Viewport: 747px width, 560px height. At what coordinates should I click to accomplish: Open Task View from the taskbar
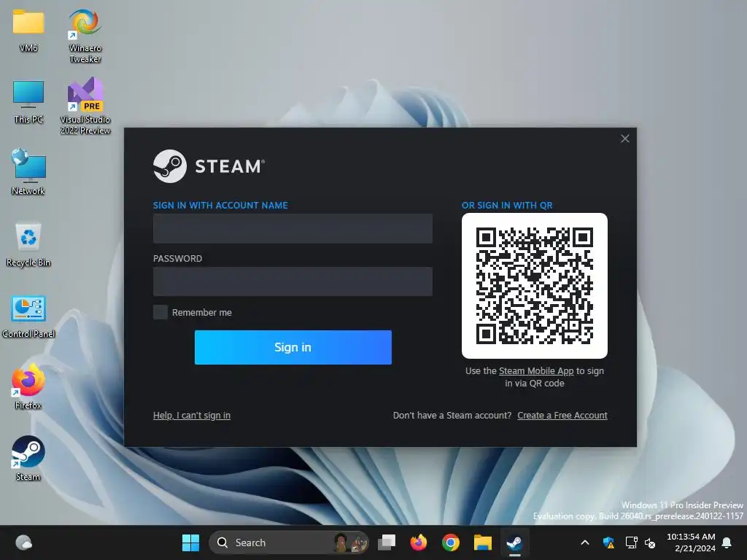387,542
